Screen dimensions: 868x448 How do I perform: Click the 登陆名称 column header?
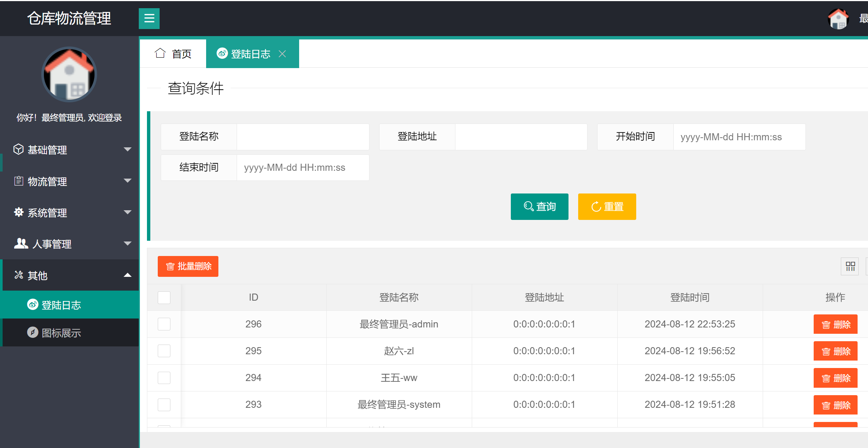coord(399,297)
